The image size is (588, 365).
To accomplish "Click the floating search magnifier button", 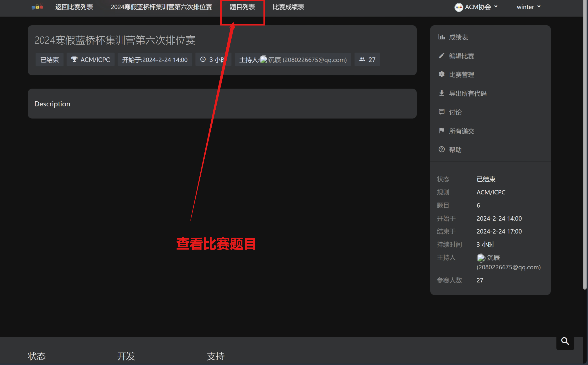I will click(565, 341).
